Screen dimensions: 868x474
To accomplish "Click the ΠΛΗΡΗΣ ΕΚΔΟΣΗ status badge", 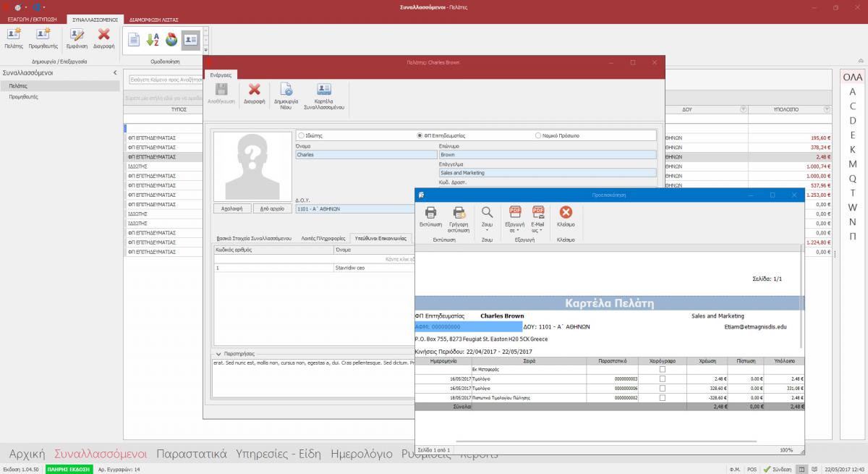I will [67, 469].
